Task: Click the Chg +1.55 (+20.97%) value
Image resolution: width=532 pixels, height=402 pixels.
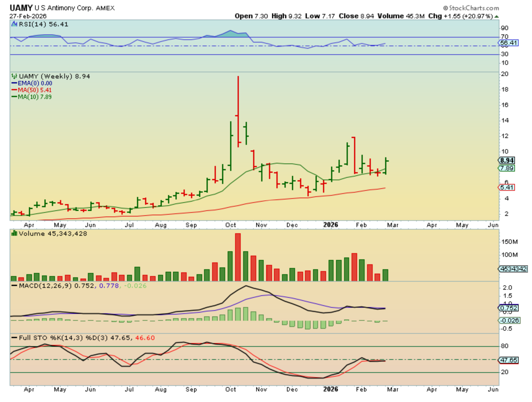Action: click(461, 16)
